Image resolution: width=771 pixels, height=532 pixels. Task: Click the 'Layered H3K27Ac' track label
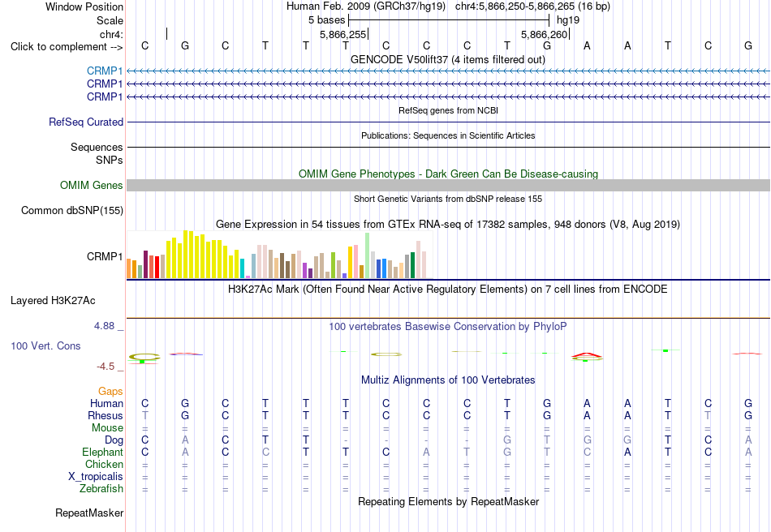[53, 301]
